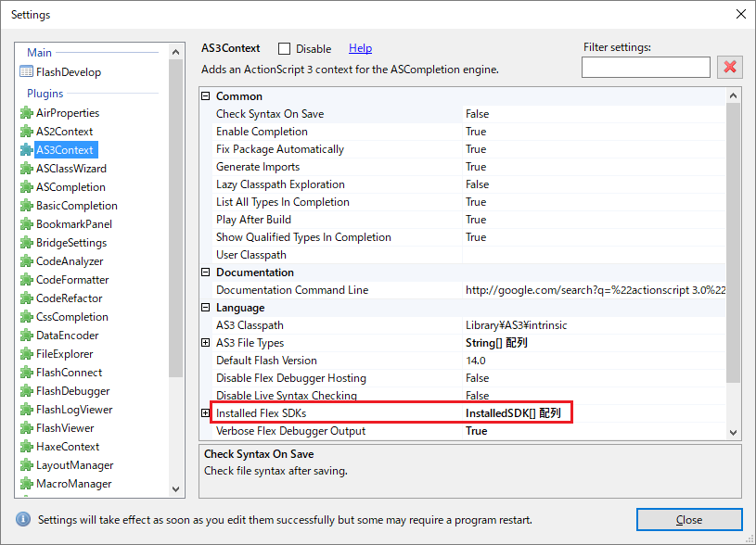This screenshot has height=545, width=756.
Task: Click the red X clear filter icon
Action: coord(730,67)
